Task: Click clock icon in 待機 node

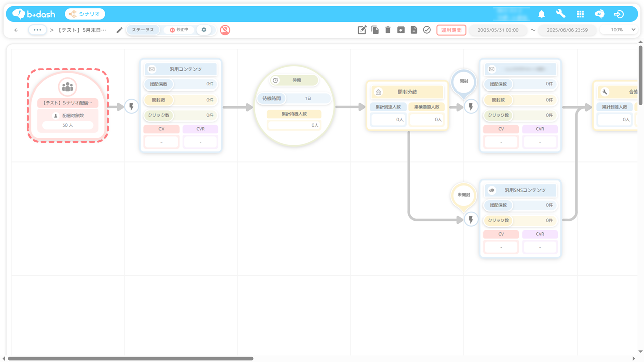Action: pyautogui.click(x=275, y=80)
